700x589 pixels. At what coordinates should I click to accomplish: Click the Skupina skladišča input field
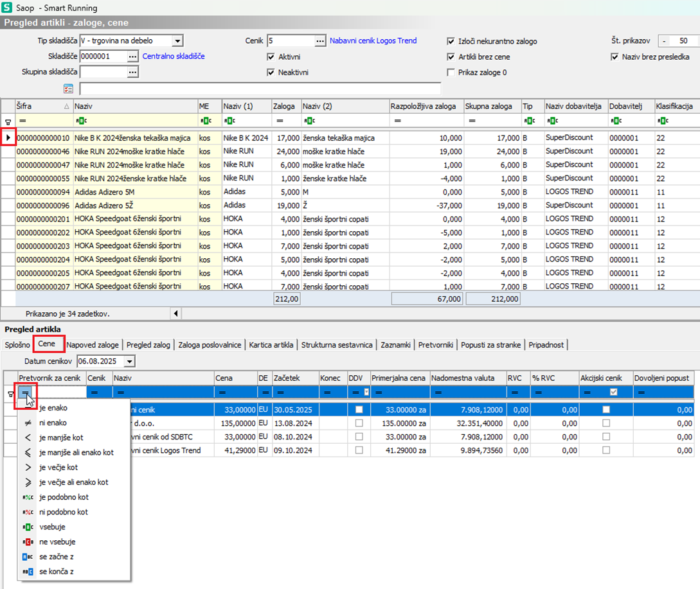coord(103,72)
